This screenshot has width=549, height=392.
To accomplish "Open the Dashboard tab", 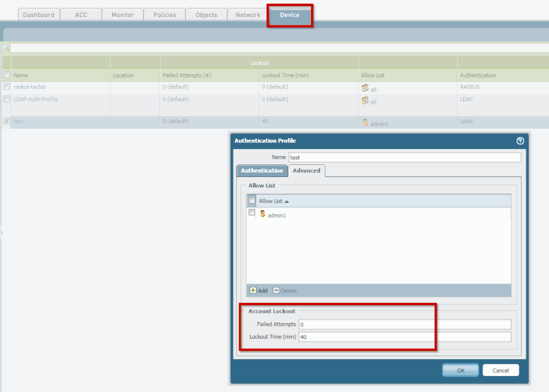I will (38, 15).
